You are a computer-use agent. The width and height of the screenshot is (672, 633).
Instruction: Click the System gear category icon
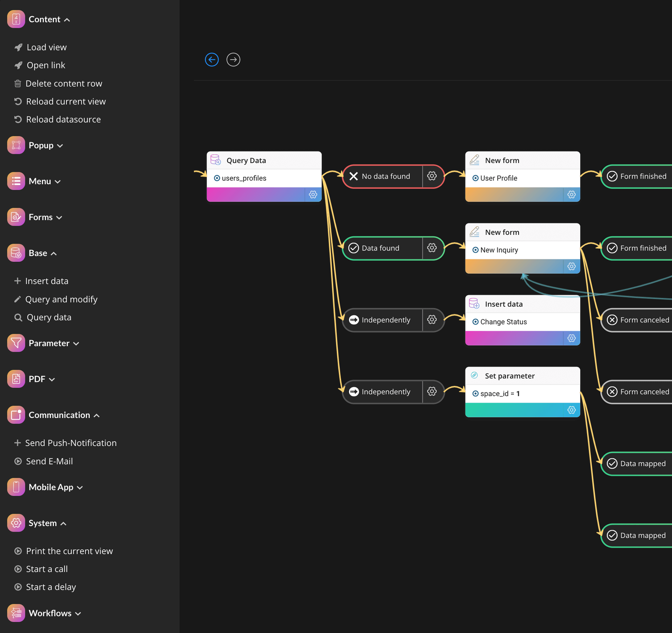pyautogui.click(x=16, y=523)
